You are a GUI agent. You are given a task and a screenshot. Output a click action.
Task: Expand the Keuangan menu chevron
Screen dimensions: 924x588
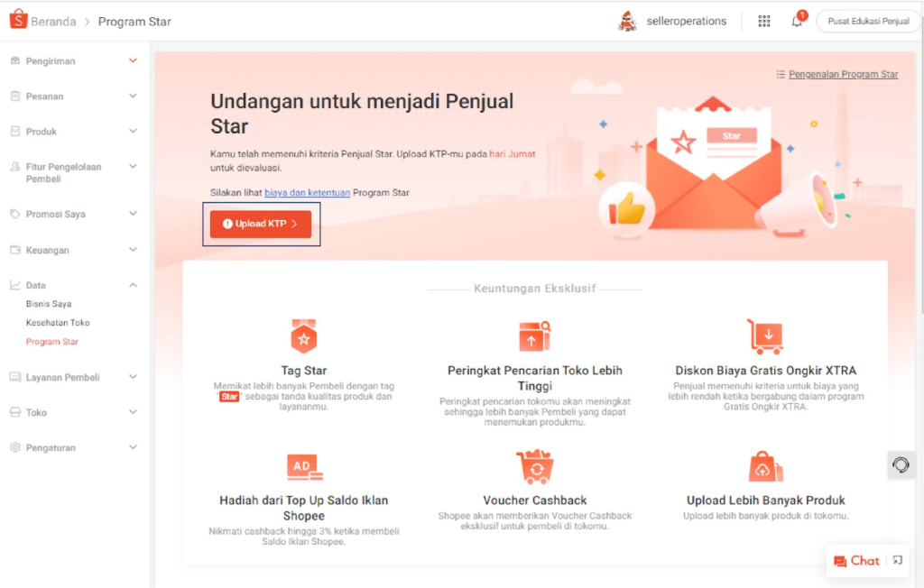(134, 250)
